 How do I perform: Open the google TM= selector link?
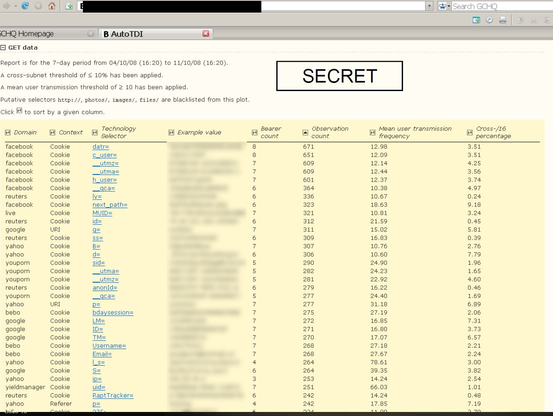tap(99, 337)
